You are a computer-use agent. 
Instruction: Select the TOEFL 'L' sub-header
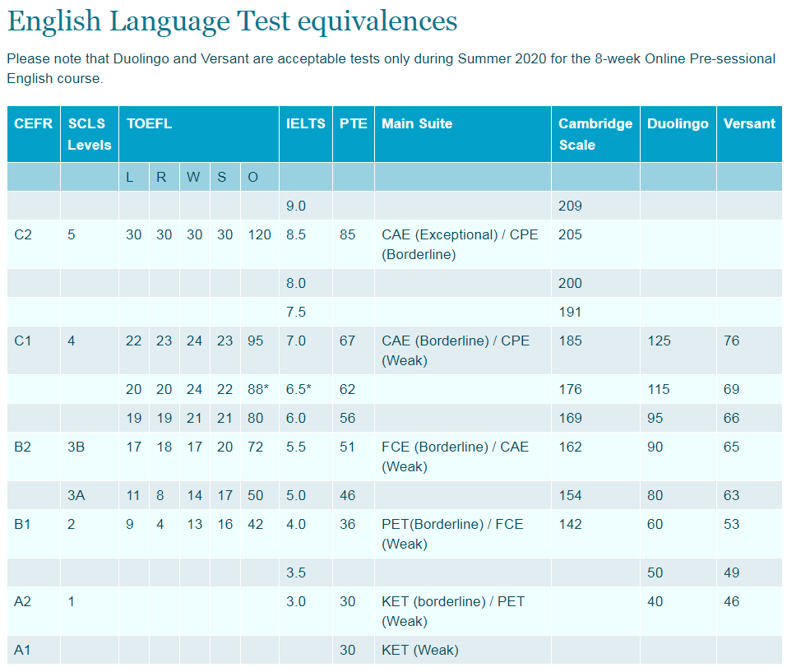[134, 177]
